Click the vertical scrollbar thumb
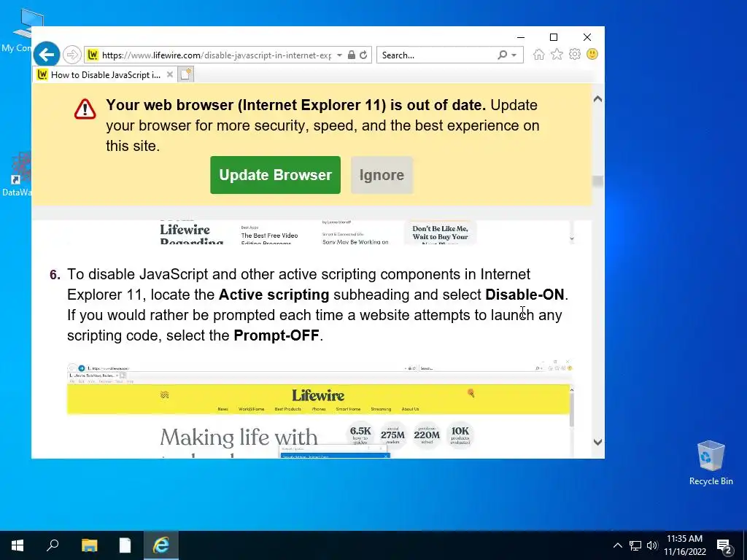This screenshot has width=747, height=560. [x=598, y=182]
